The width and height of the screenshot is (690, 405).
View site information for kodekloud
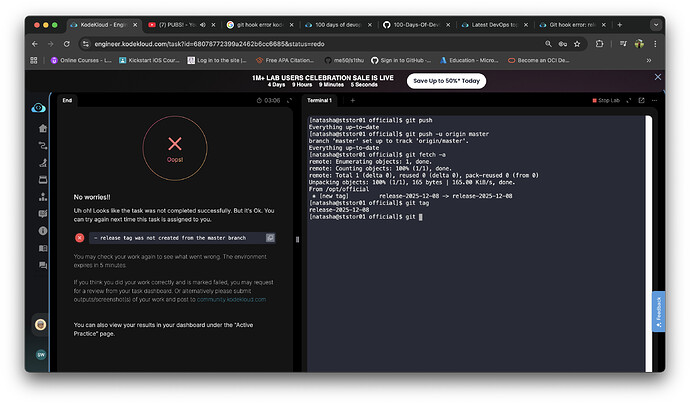click(x=86, y=44)
